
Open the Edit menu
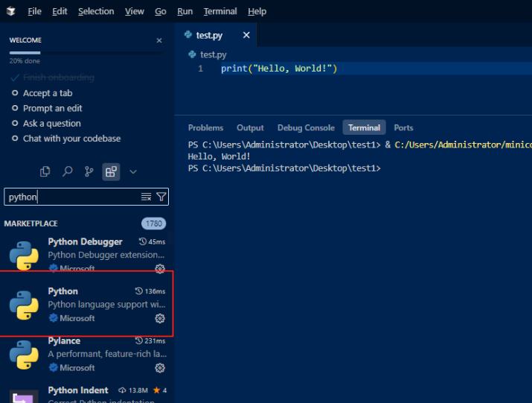[x=60, y=11]
